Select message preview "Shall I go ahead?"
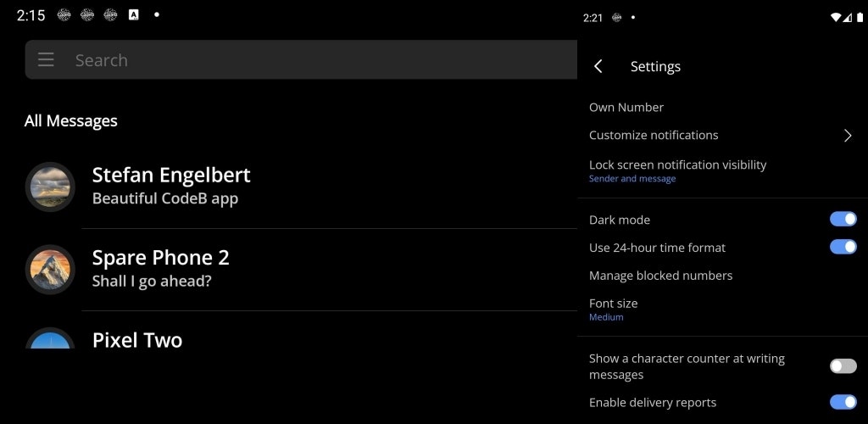Viewport: 868px width, 424px height. coord(152,282)
